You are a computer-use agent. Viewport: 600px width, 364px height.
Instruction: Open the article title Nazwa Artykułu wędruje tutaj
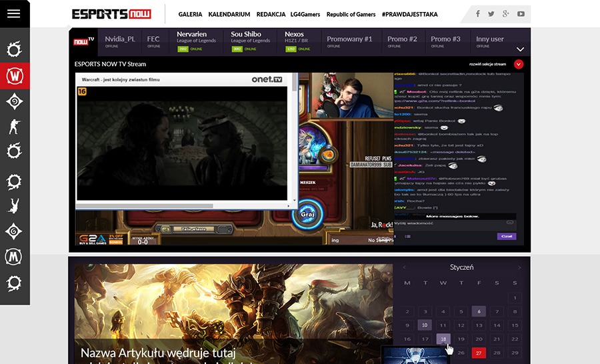158,353
